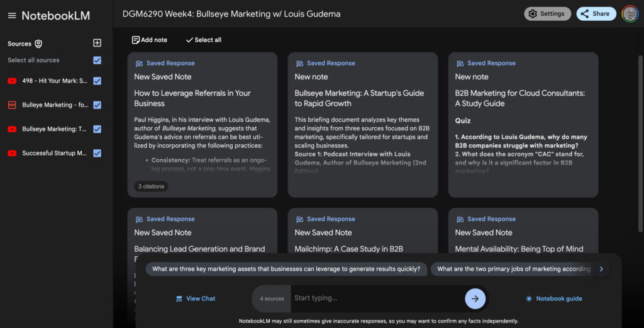Click the NotebookLM logo text
The height and width of the screenshot is (328, 644).
(x=55, y=16)
